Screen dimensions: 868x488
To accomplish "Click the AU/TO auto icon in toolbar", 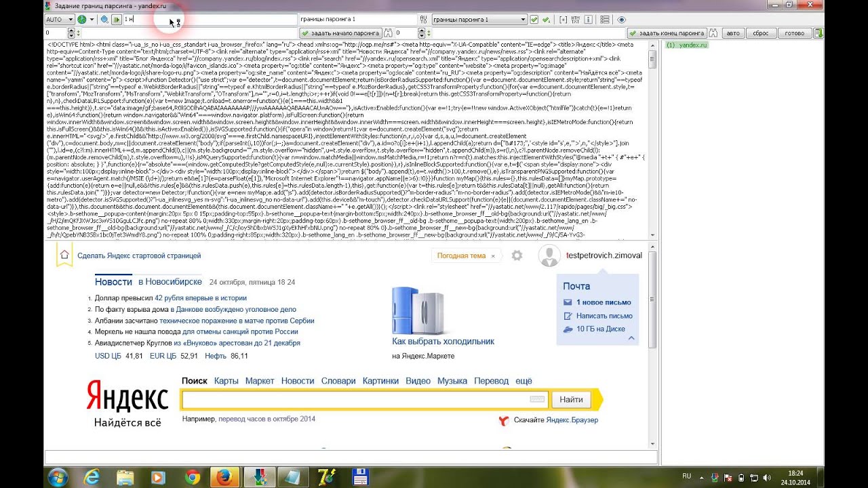I will click(424, 20).
